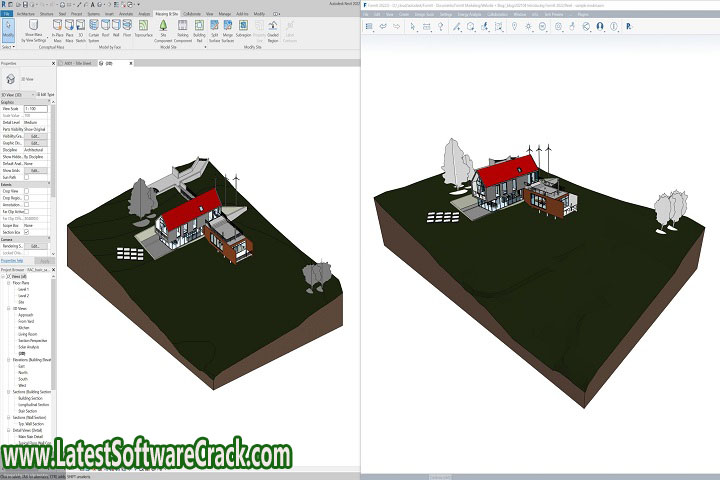This screenshot has width=720, height=480.
Task: Toggle the Crop View checkbox
Action: coord(27,190)
